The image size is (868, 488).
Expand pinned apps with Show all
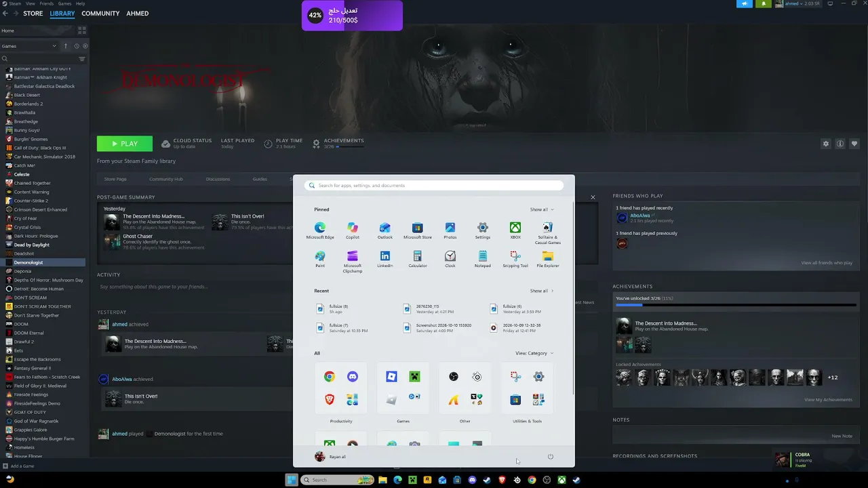[542, 209]
